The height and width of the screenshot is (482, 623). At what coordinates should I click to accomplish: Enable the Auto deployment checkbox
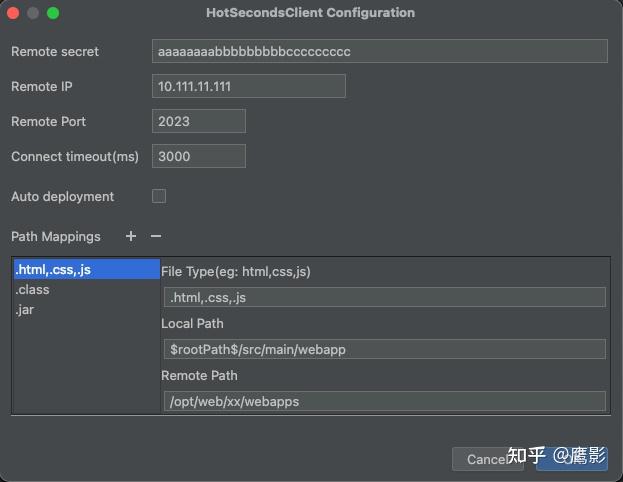(159, 196)
